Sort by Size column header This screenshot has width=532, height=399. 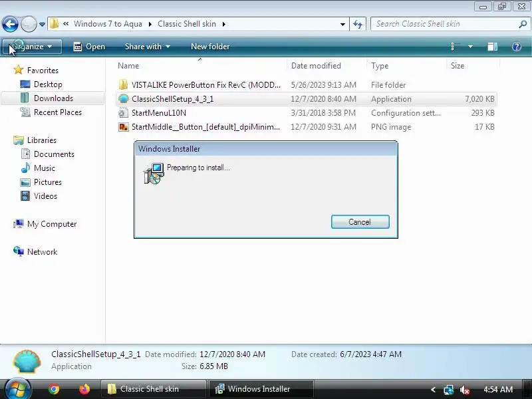(x=457, y=66)
